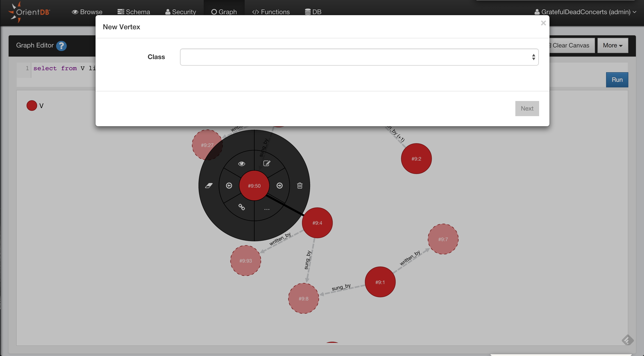Click the outgoing edges arrow icon
The image size is (644, 356).
click(280, 186)
